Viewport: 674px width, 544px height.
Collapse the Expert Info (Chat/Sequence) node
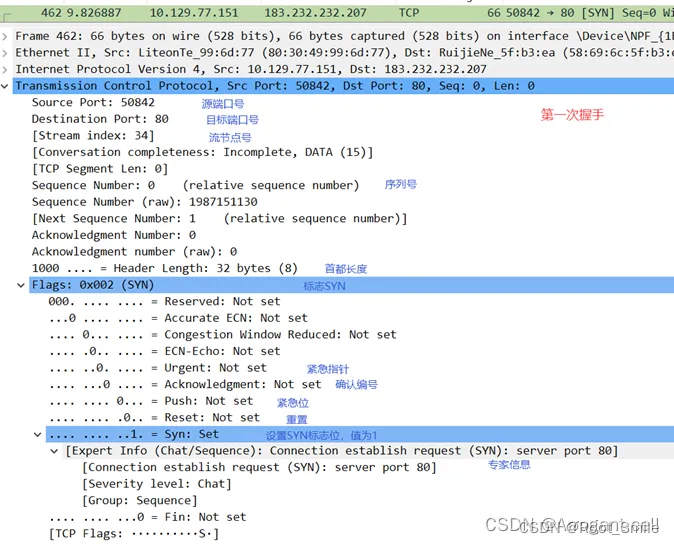55,451
